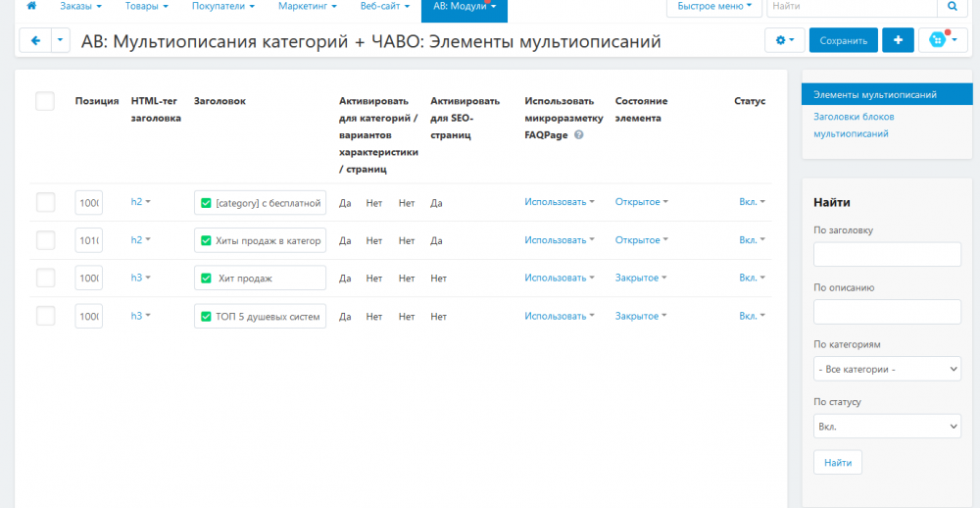This screenshot has width=980, height=508.
Task: Click the "По заголовку" input field
Action: (x=887, y=254)
